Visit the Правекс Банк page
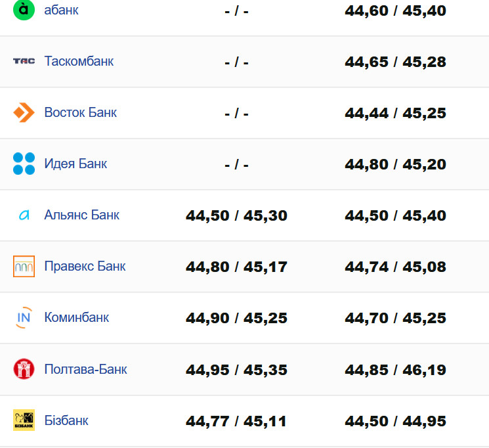Viewport: 489px width, 448px height. (x=85, y=266)
